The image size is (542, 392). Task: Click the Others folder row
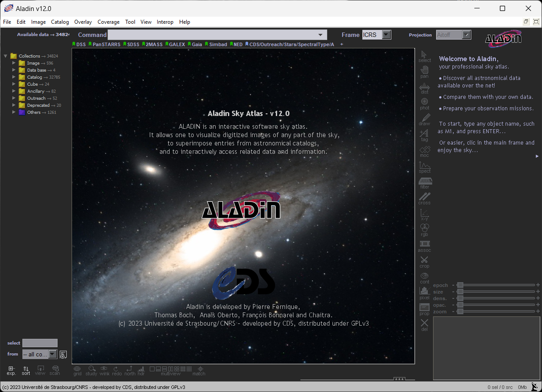[38, 112]
